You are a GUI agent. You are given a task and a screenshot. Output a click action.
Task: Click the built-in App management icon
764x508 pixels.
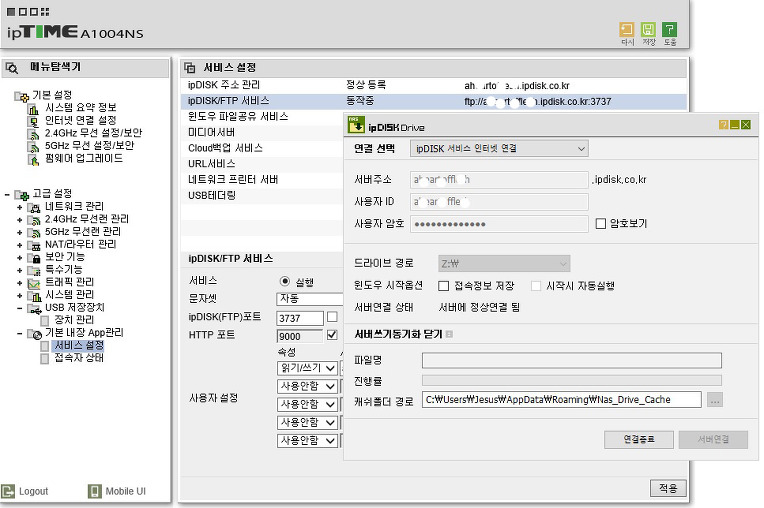pos(34,334)
